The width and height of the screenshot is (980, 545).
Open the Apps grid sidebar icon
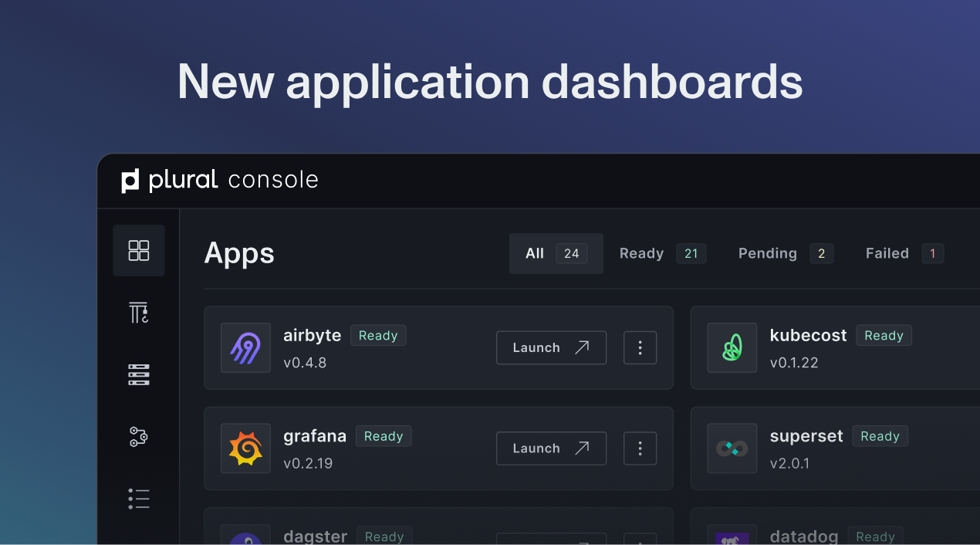click(139, 250)
